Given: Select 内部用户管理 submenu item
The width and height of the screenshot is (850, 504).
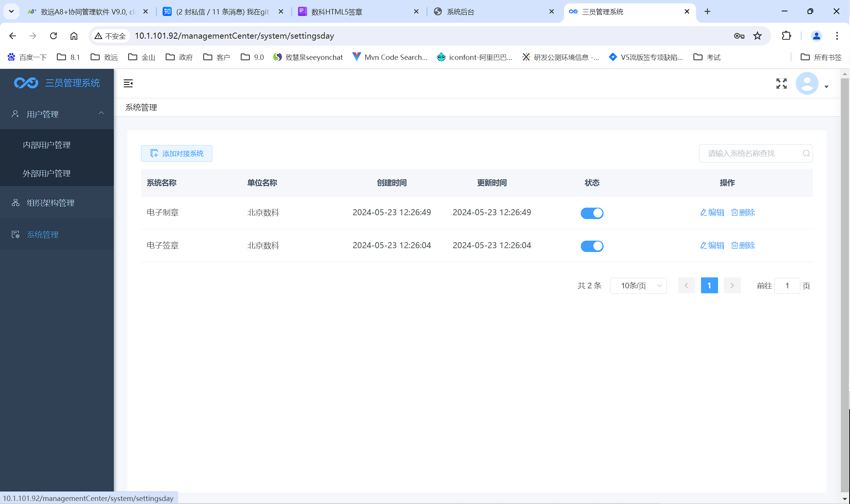Looking at the screenshot, I should [x=47, y=145].
